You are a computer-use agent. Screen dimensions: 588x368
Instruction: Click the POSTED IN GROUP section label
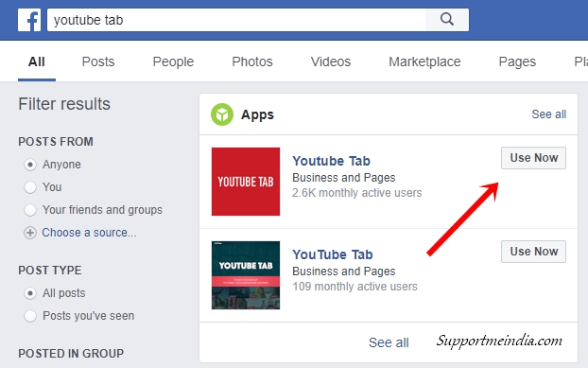click(71, 354)
